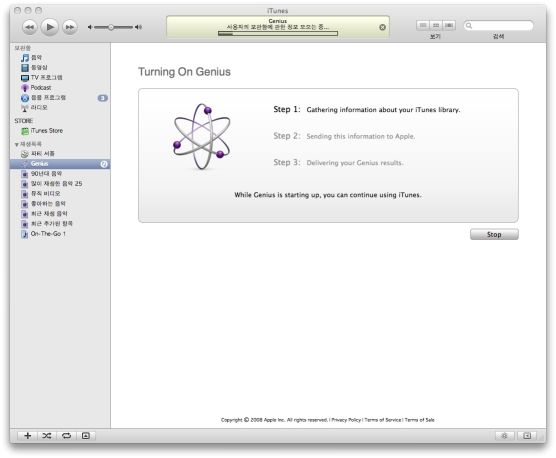The image size is (556, 458).
Task: Open the Privacy Policy link
Action: (x=346, y=420)
